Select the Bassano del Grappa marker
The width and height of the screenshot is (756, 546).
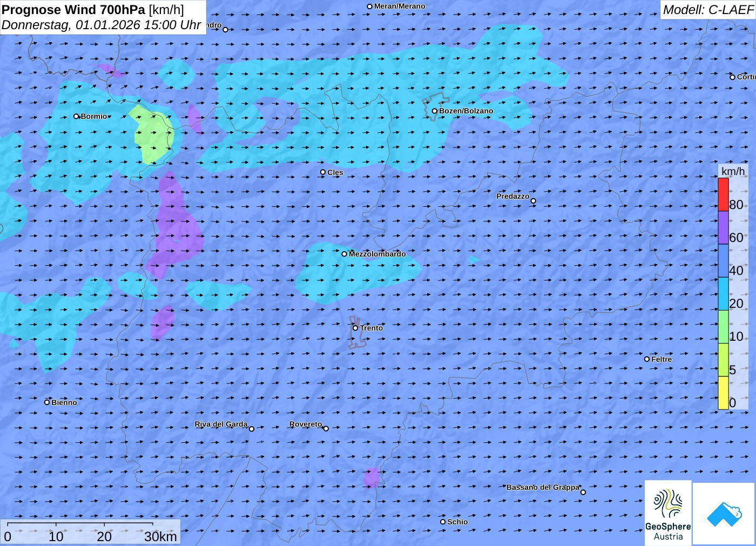click(583, 492)
